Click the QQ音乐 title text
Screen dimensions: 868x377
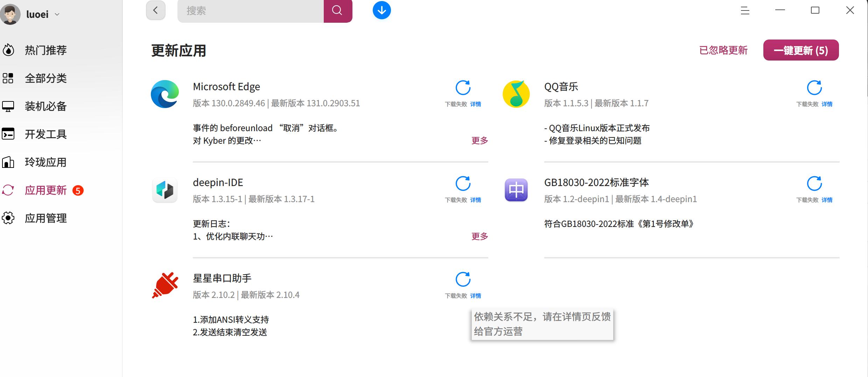pos(561,87)
